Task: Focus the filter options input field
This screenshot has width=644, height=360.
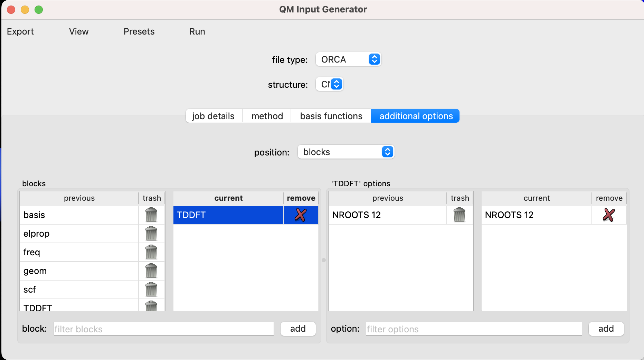Action: click(x=474, y=329)
